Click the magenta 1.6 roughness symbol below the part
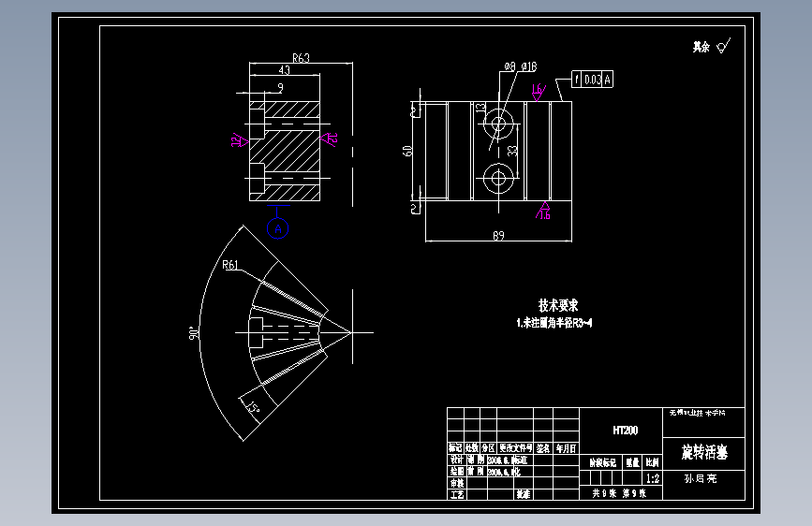The width and height of the screenshot is (812, 526). tap(543, 212)
